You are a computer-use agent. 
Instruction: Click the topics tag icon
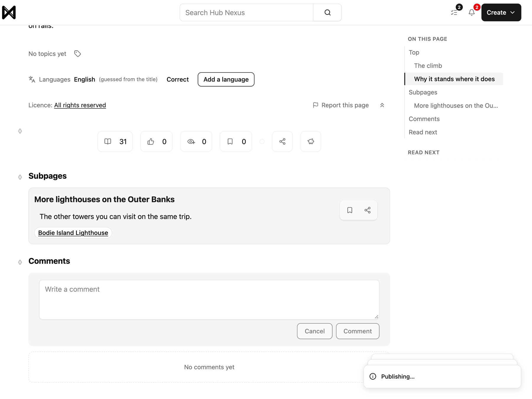[77, 53]
